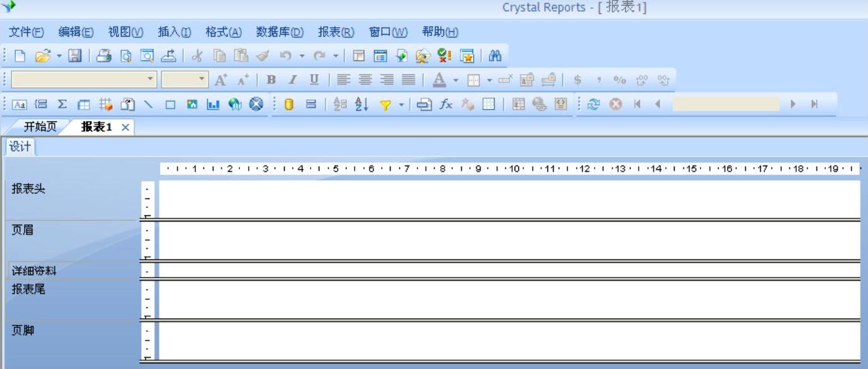Click the Insert Picture icon
Image resolution: width=868 pixels, height=369 pixels.
pos(191,105)
